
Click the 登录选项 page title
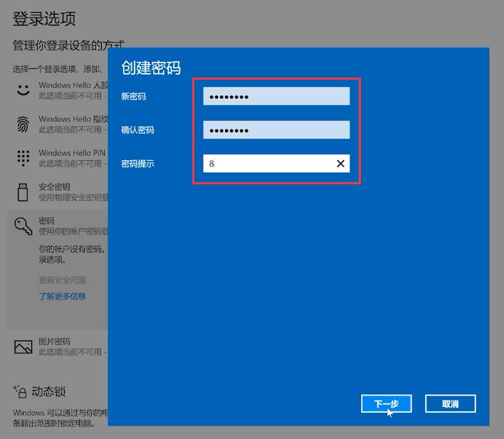44,18
